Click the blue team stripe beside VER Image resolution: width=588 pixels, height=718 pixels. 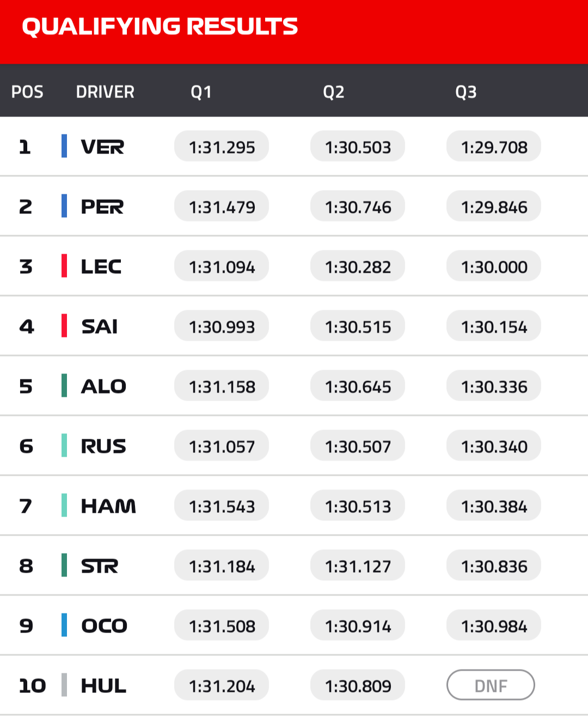click(64, 146)
